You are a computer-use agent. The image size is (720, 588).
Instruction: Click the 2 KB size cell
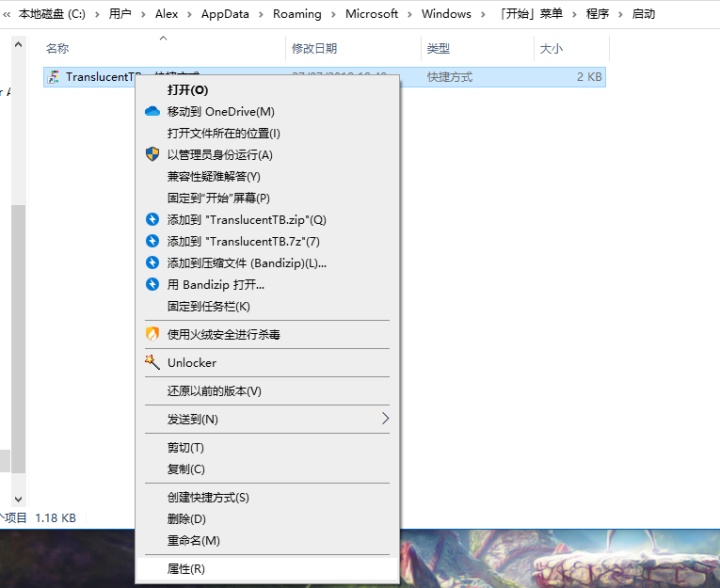pos(589,77)
